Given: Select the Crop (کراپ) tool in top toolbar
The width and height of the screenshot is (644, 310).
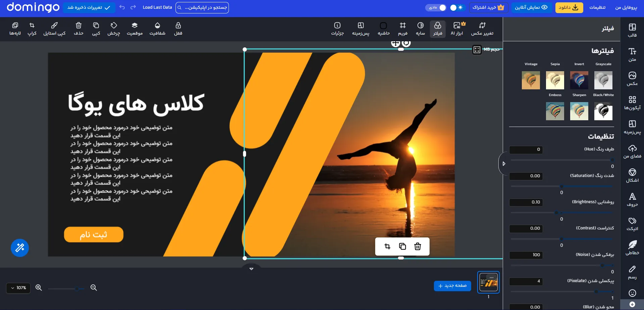Looking at the screenshot, I should (32, 29).
